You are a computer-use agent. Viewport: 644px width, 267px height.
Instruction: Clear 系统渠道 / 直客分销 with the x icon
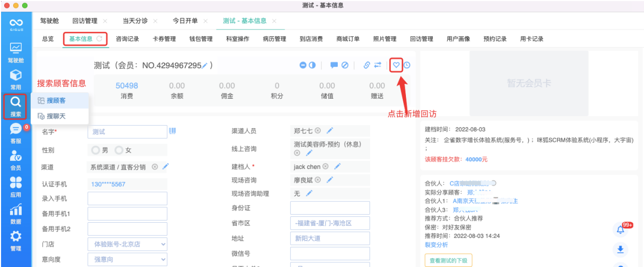155,167
